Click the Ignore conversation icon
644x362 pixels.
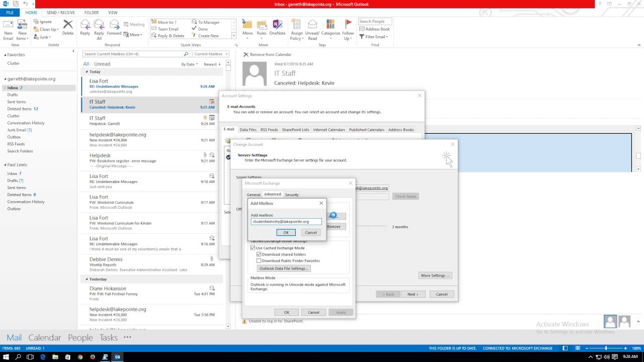[36, 22]
